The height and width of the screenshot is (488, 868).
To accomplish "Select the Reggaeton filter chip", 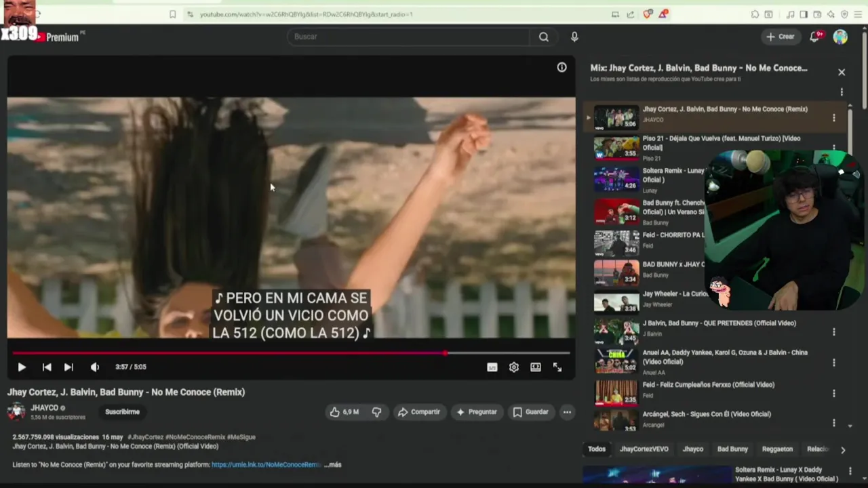I will click(x=777, y=449).
